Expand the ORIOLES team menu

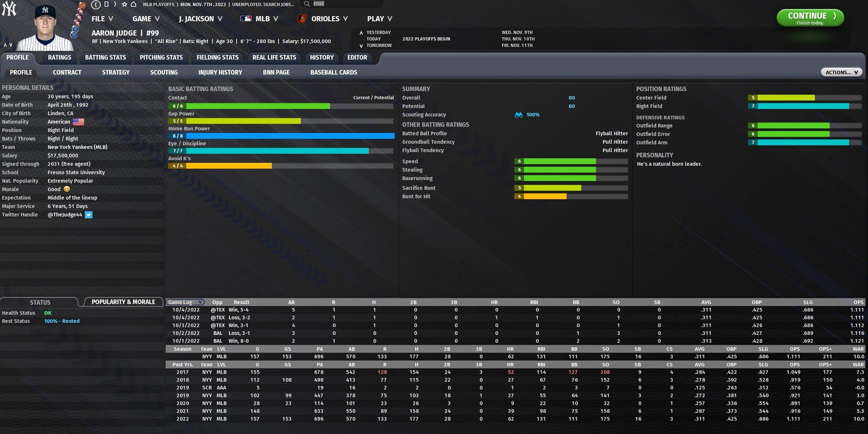tap(329, 19)
